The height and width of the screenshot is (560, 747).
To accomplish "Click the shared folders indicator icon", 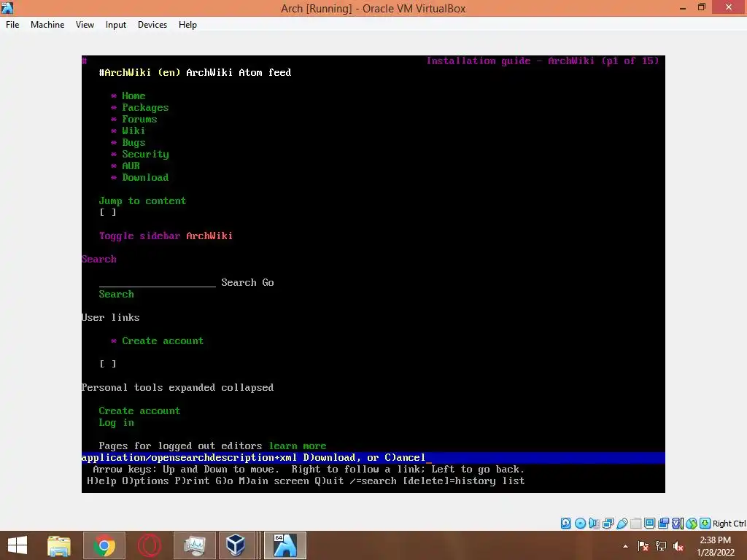I will (635, 524).
